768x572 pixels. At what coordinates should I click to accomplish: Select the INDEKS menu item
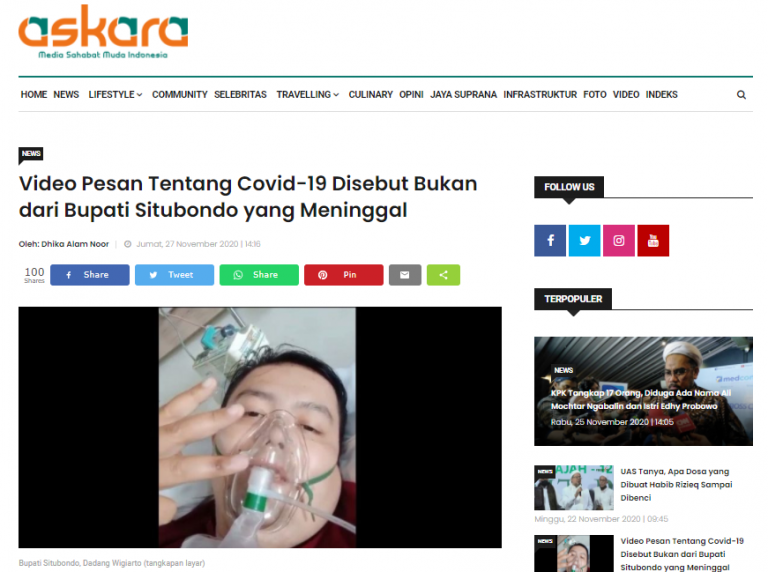point(661,95)
